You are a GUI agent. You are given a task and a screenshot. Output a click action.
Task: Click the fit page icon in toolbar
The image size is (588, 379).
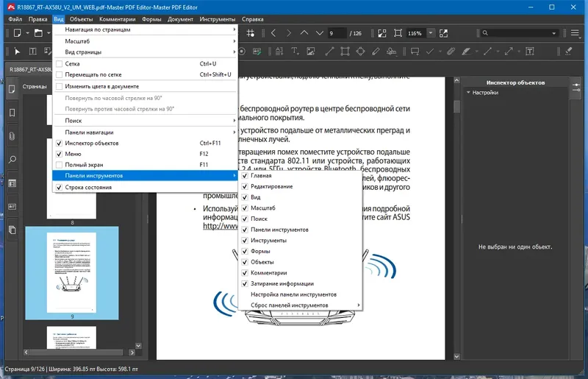[398, 33]
